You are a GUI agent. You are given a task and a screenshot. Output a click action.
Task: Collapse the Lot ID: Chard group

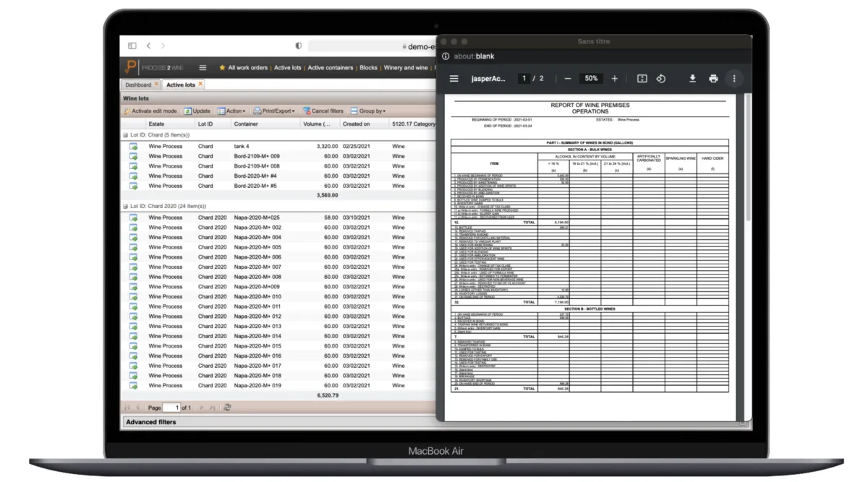click(x=125, y=135)
